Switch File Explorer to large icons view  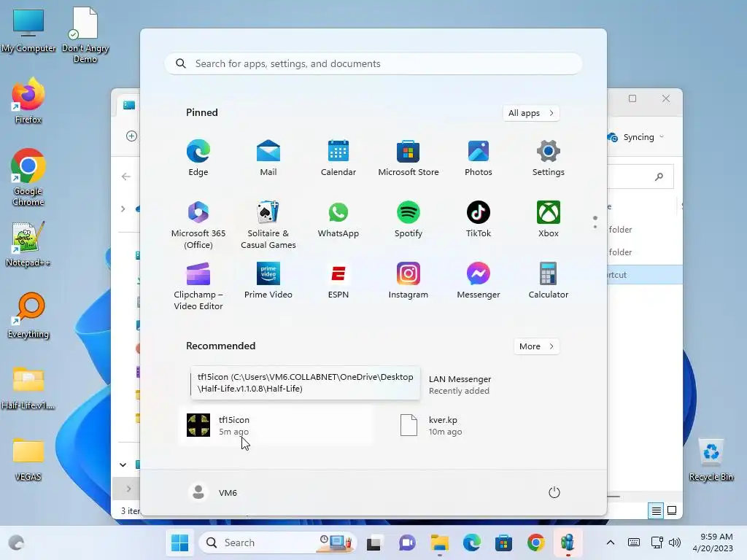(672, 510)
